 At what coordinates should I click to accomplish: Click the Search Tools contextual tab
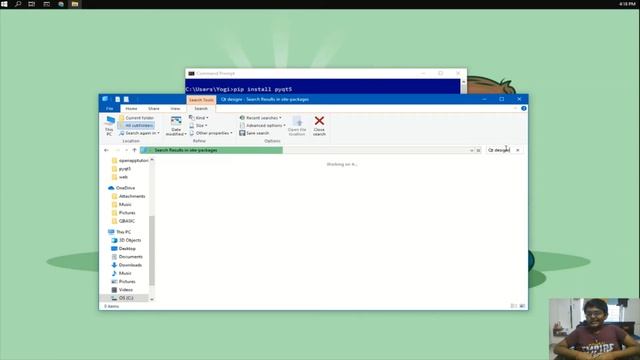pyautogui.click(x=201, y=100)
